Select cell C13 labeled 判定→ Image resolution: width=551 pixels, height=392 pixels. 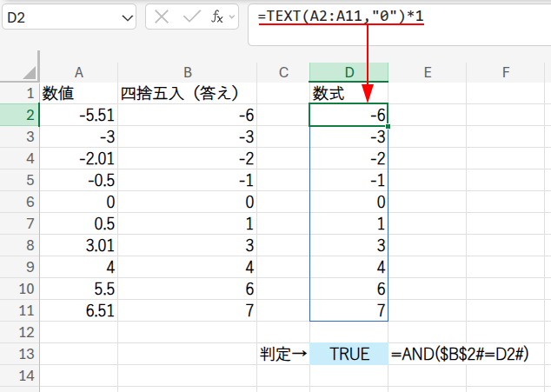[x=283, y=354]
